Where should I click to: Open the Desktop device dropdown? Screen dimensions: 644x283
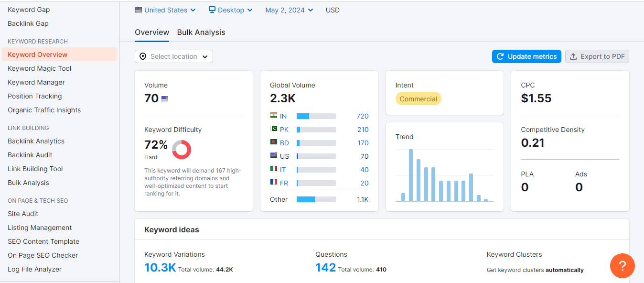point(230,10)
